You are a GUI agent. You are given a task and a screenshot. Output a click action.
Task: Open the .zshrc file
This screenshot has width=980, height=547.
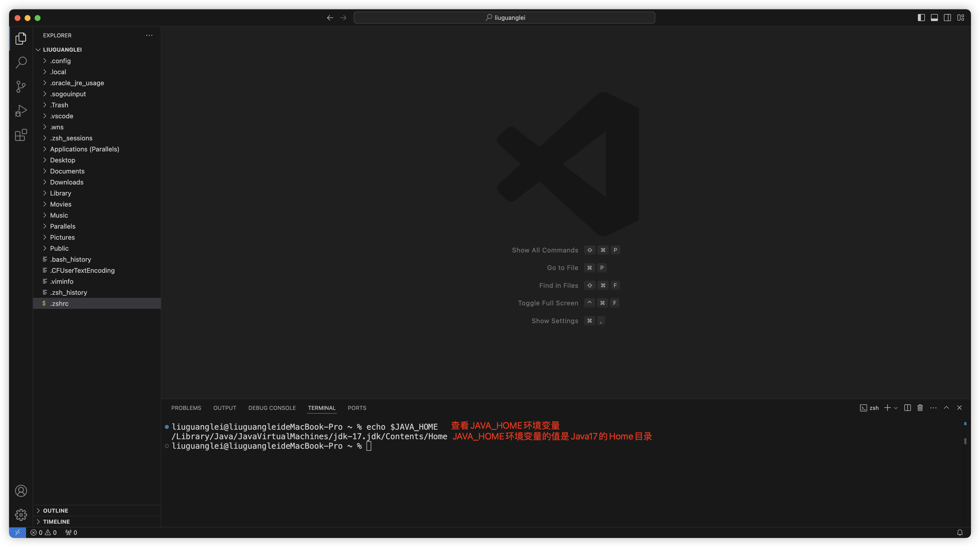59,303
